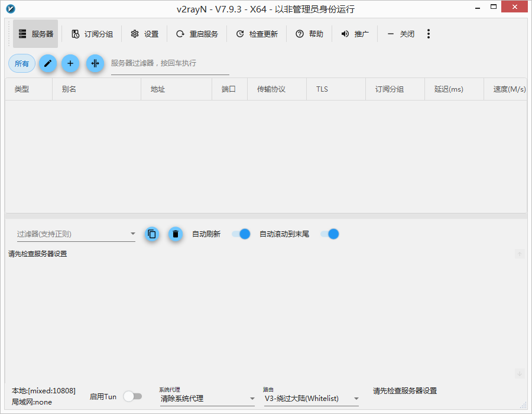The width and height of the screenshot is (532, 414).
Task: Click the 推广 promotion item
Action: (355, 34)
